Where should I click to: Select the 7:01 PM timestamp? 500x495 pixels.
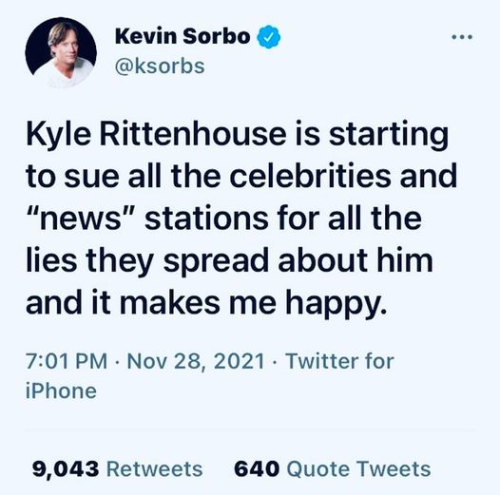[67, 361]
